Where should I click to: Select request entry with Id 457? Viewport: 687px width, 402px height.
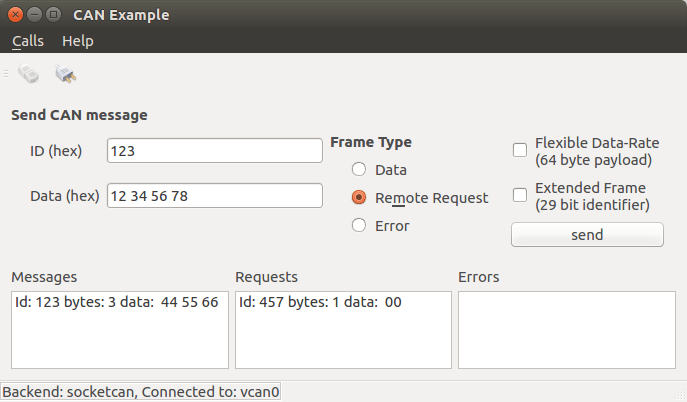[x=320, y=302]
